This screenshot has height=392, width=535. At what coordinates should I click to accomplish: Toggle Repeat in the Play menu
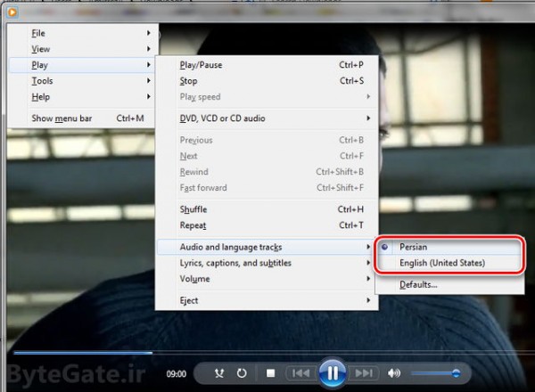[193, 225]
